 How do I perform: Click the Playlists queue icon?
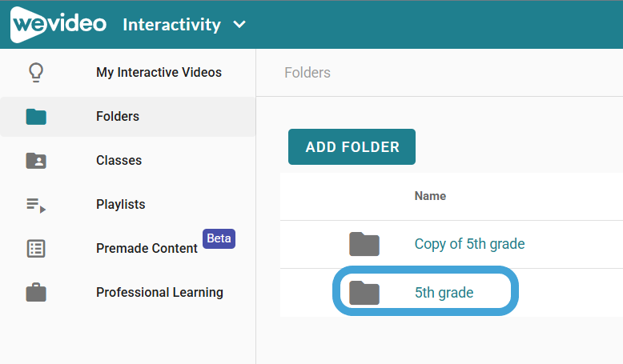click(x=36, y=206)
